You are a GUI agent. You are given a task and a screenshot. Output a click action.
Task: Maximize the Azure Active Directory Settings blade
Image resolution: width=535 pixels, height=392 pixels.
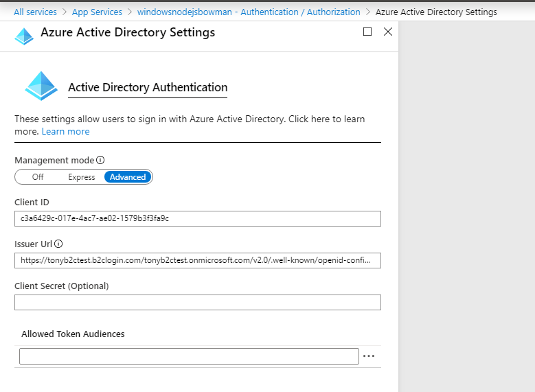pos(367,32)
